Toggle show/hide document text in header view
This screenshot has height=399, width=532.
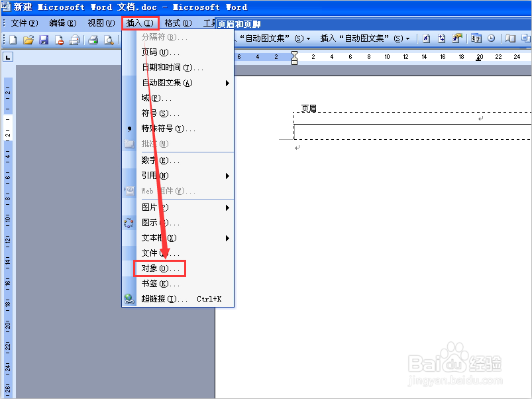(525, 38)
